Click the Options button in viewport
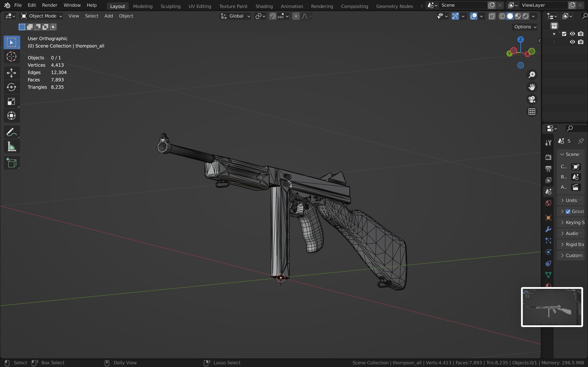 [x=525, y=27]
